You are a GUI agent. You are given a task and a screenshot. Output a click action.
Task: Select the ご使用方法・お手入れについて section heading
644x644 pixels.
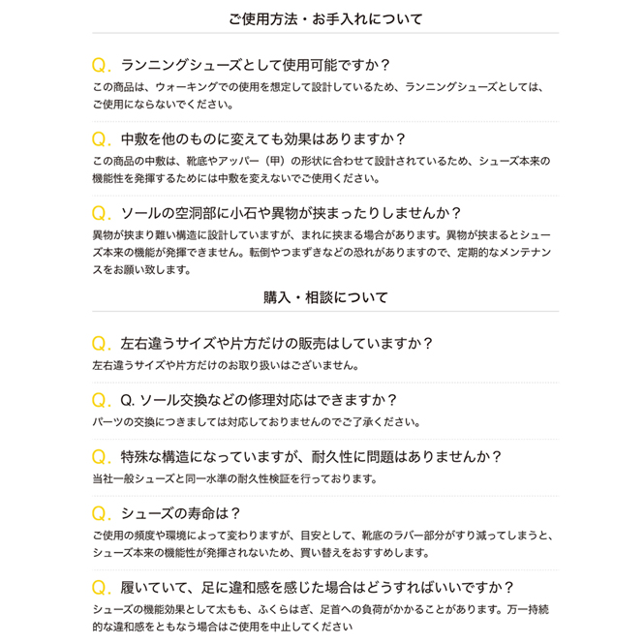tap(325, 19)
